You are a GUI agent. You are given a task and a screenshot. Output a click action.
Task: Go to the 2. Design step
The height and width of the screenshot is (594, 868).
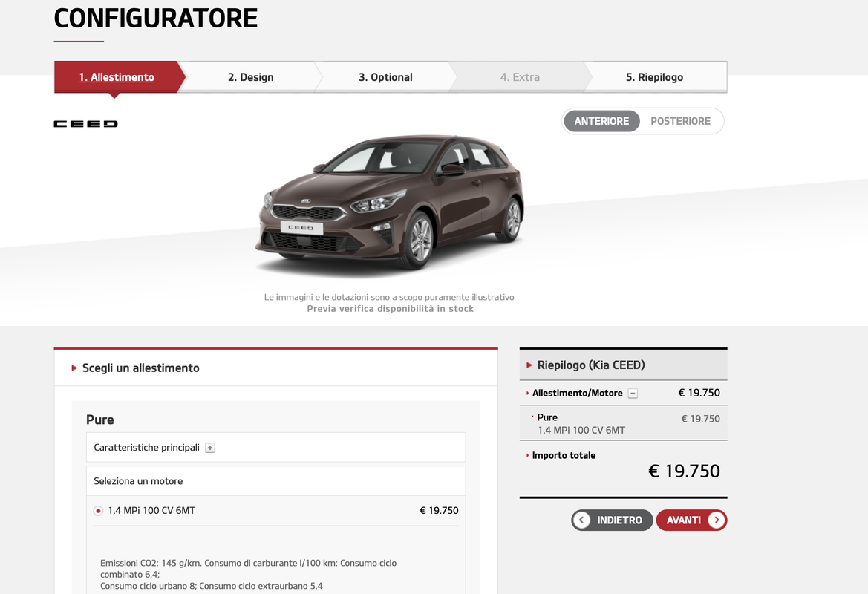[250, 77]
